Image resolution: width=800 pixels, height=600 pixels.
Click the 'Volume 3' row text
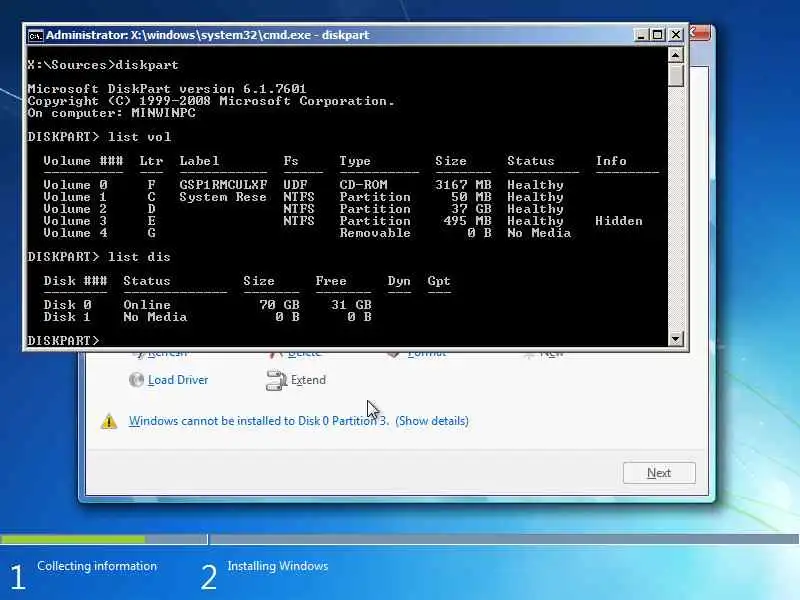76,221
